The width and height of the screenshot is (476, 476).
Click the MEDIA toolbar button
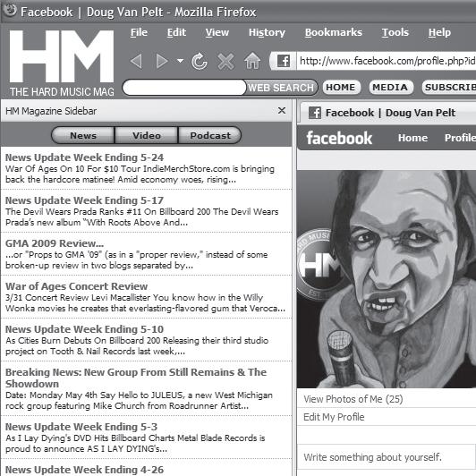[x=391, y=87]
